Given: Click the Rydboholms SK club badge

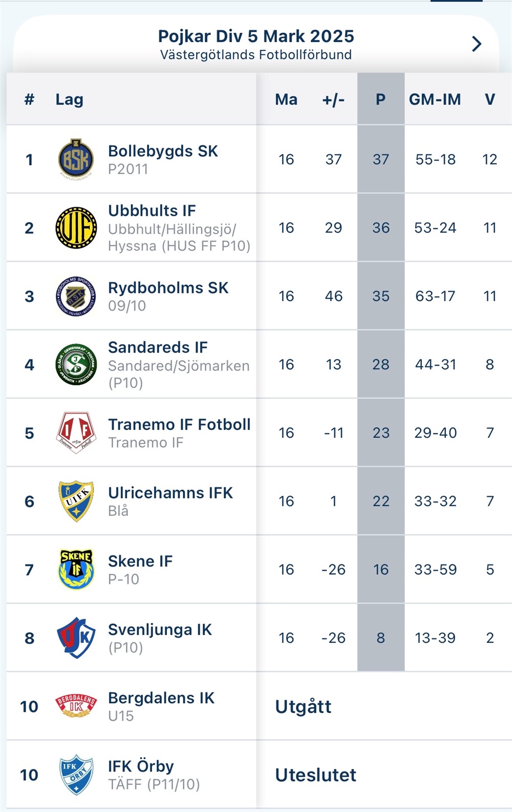Looking at the screenshot, I should [76, 296].
